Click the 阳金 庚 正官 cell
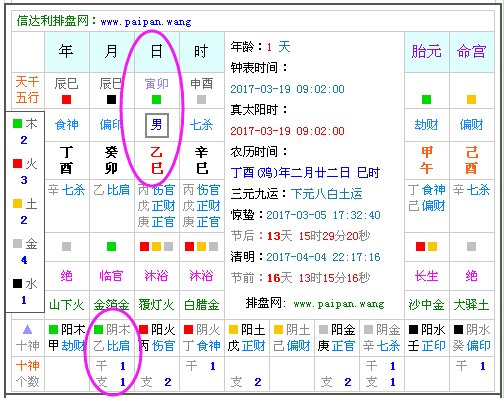The height and width of the screenshot is (398, 504). (337, 338)
